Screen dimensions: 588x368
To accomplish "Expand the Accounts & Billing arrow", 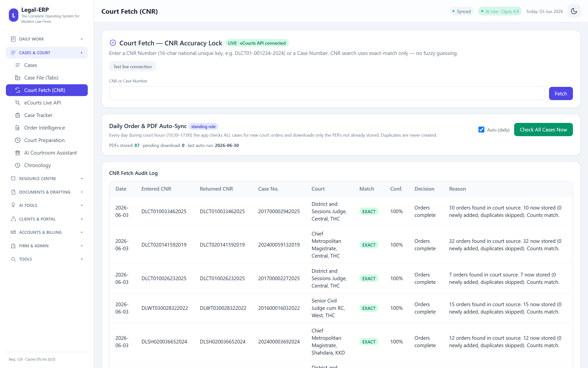I will 82,232.
